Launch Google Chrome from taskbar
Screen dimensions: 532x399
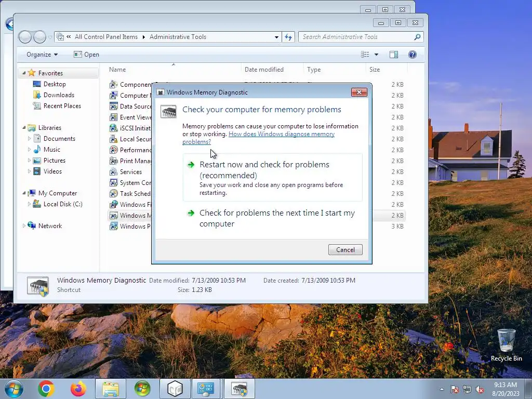[46, 389]
